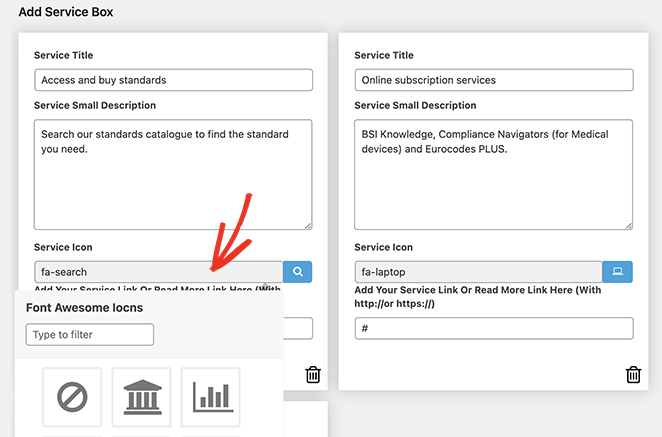Screen dimensions: 662x437
Task: Click the fa-laptop icon name field
Action: pos(478,271)
